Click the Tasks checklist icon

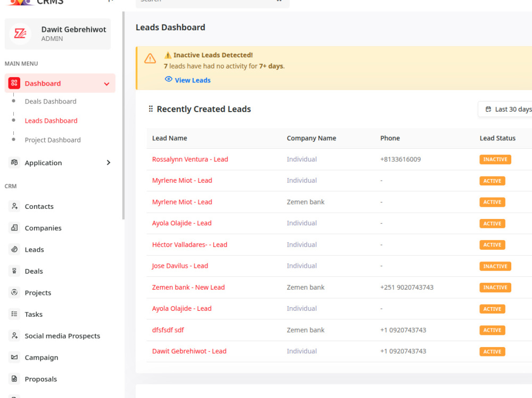(x=14, y=314)
